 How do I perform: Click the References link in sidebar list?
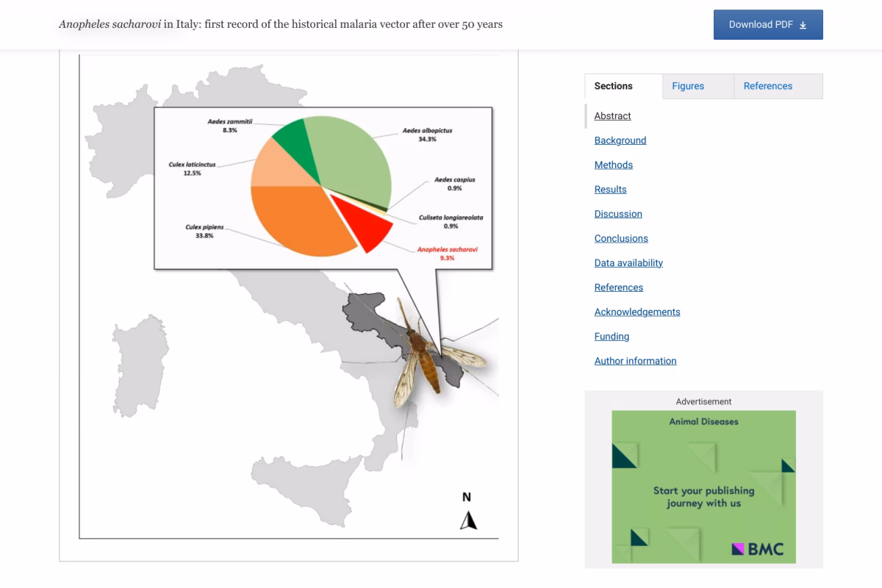click(x=618, y=287)
